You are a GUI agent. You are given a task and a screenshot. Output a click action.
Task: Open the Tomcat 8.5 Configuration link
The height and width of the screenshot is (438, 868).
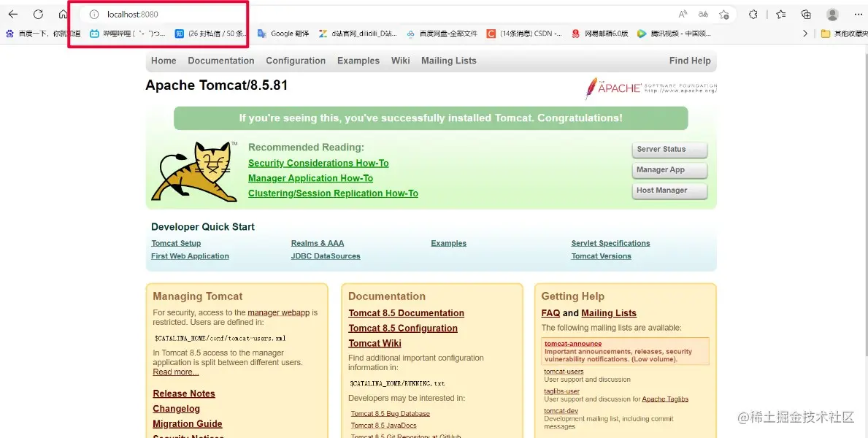click(x=403, y=328)
